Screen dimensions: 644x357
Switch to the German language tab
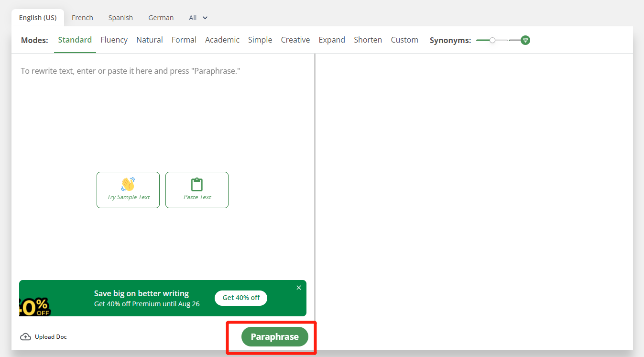point(161,18)
